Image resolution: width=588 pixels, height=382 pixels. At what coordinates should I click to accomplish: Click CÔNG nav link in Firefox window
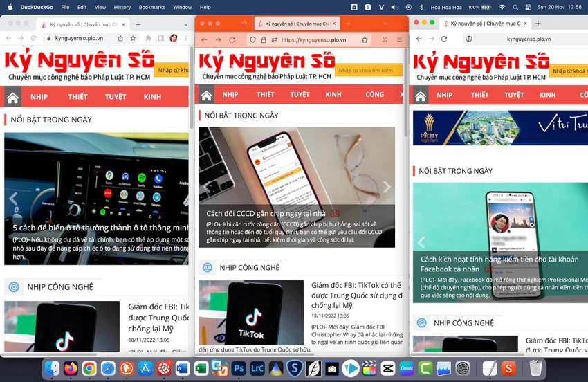pos(375,95)
